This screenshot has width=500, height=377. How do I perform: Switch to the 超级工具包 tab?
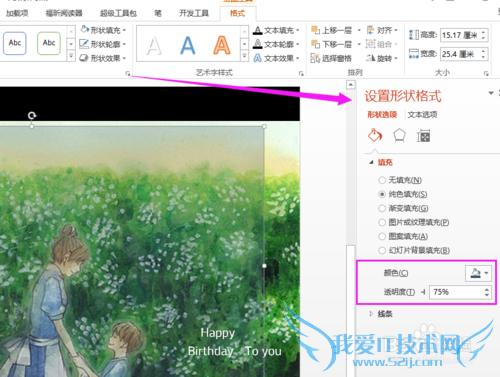point(118,13)
